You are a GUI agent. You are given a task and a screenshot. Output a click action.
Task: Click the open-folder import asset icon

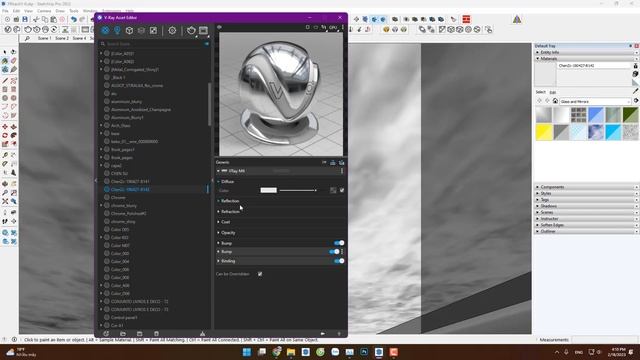123,334
